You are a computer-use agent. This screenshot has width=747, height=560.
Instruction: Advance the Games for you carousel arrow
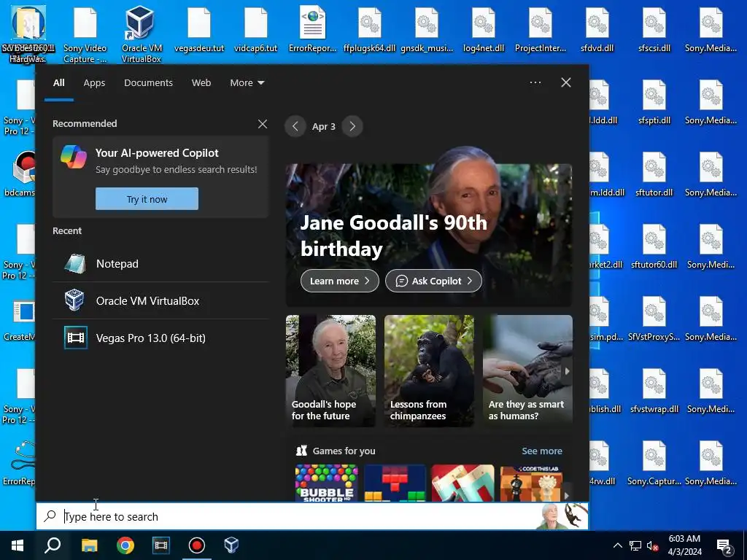566,495
